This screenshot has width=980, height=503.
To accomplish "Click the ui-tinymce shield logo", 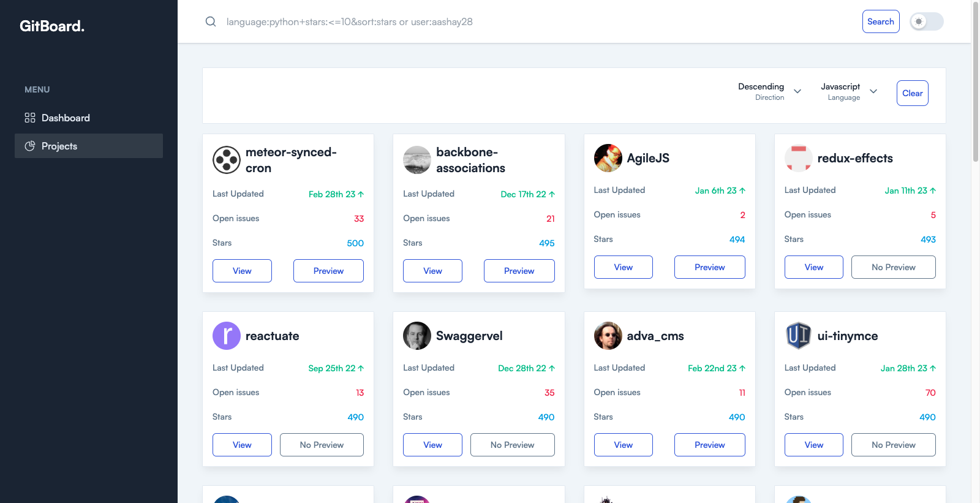I will click(798, 336).
